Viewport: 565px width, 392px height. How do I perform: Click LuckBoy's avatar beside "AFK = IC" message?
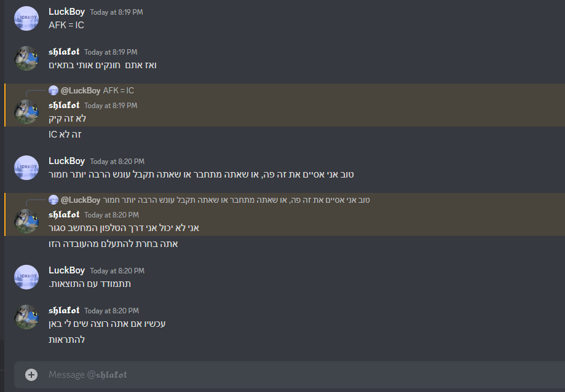coord(26,18)
